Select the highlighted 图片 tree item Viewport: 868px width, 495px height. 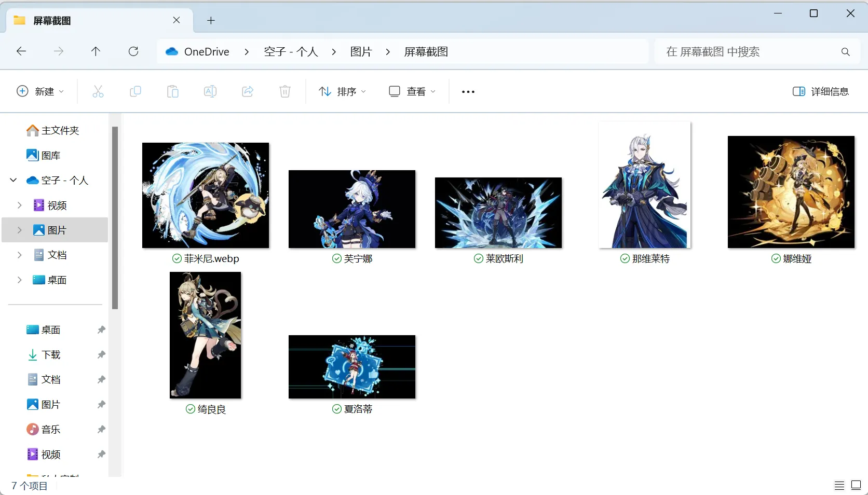click(x=55, y=230)
